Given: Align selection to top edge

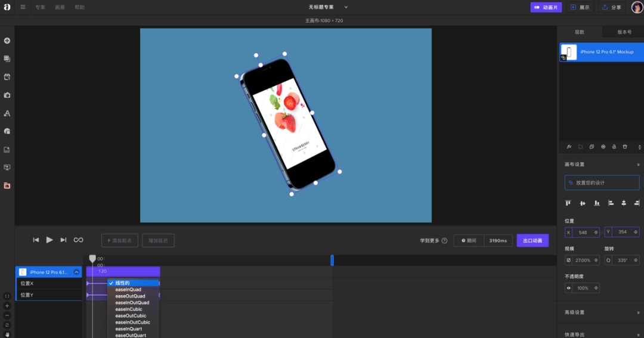Looking at the screenshot, I should (x=568, y=203).
